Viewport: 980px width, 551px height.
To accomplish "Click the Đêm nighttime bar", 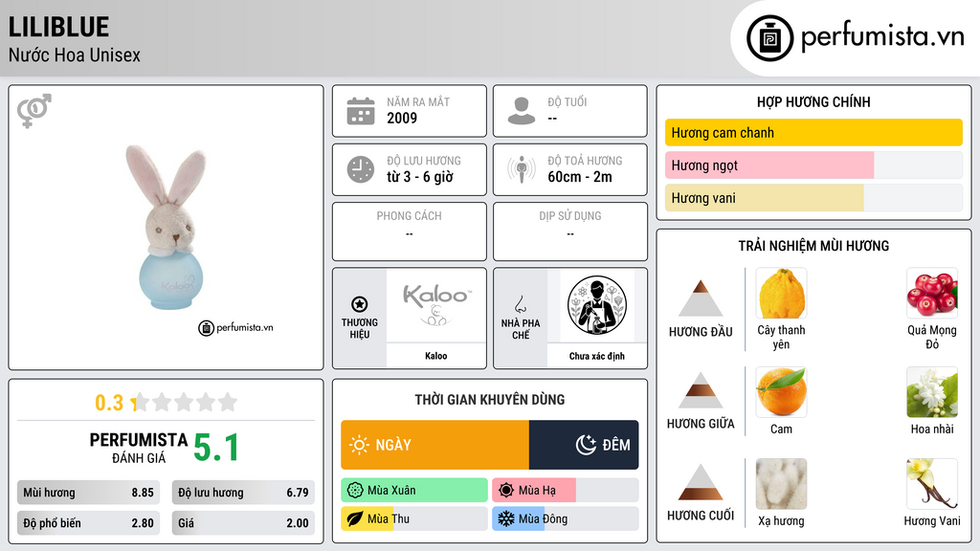I will click(584, 445).
